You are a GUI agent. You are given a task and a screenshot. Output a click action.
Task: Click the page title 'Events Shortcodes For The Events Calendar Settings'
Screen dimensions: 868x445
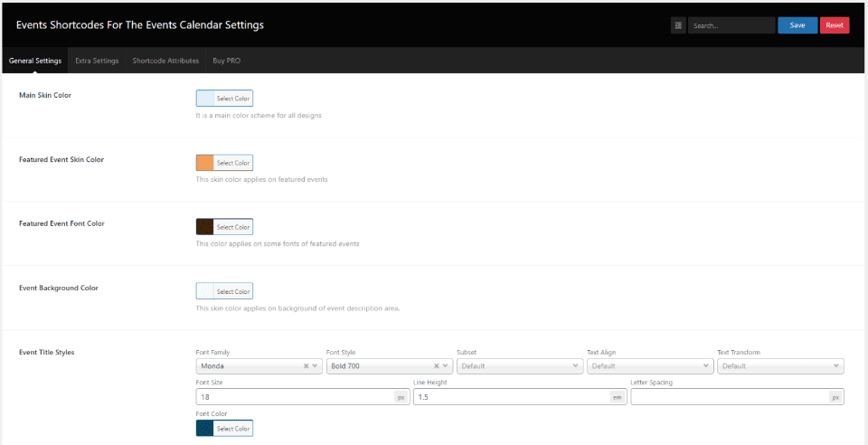(x=140, y=25)
